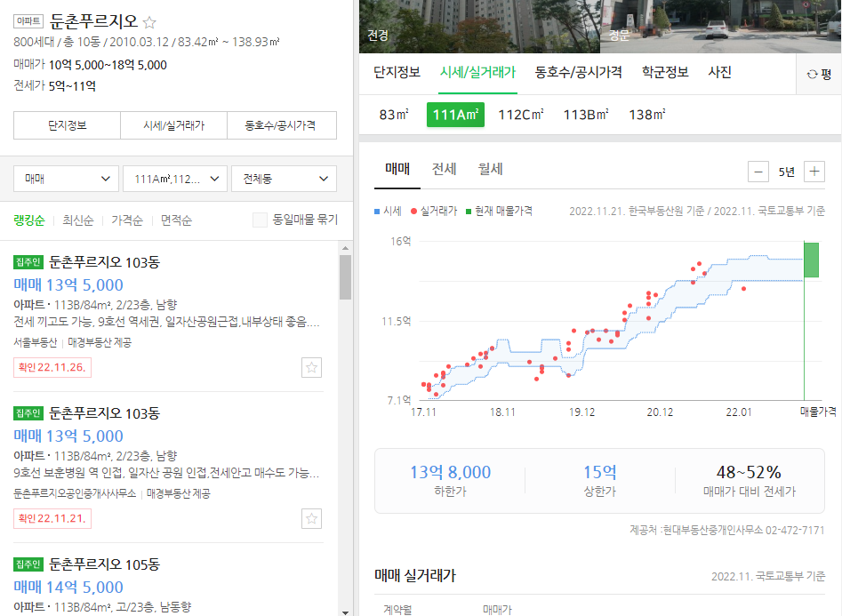842x616 pixels.
Task: Switch chart to 매매 tab
Action: coord(397,169)
